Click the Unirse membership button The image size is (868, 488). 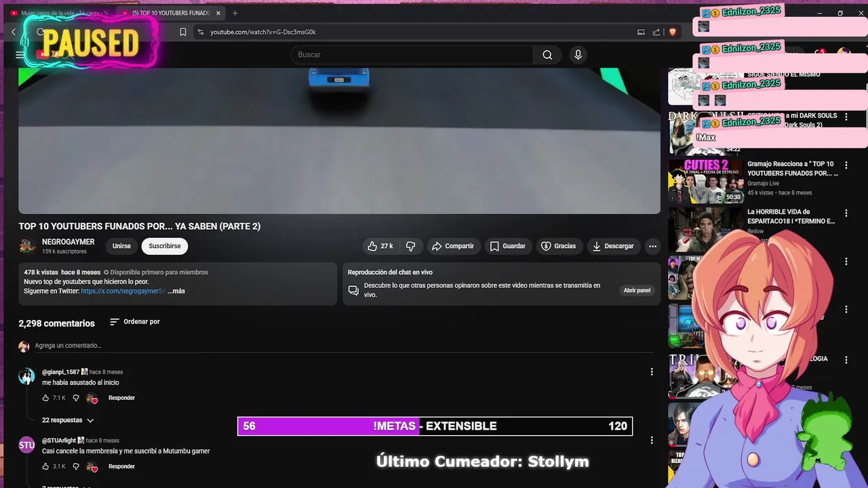point(121,246)
